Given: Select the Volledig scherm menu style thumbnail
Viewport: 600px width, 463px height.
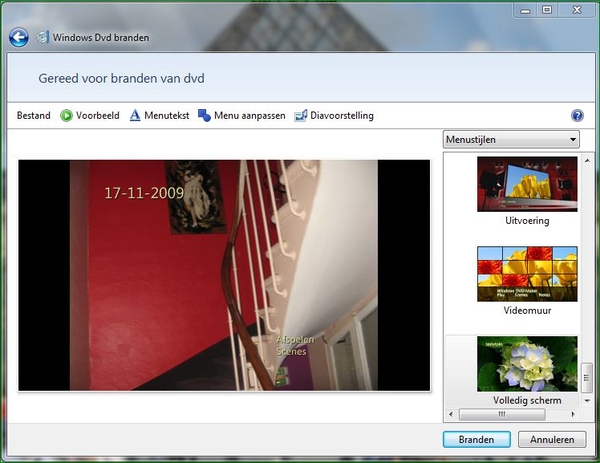Looking at the screenshot, I should (x=527, y=364).
